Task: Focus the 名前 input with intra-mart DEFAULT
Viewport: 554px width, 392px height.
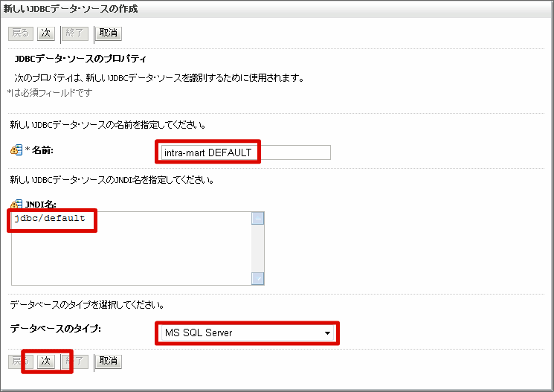Action: pyautogui.click(x=246, y=152)
